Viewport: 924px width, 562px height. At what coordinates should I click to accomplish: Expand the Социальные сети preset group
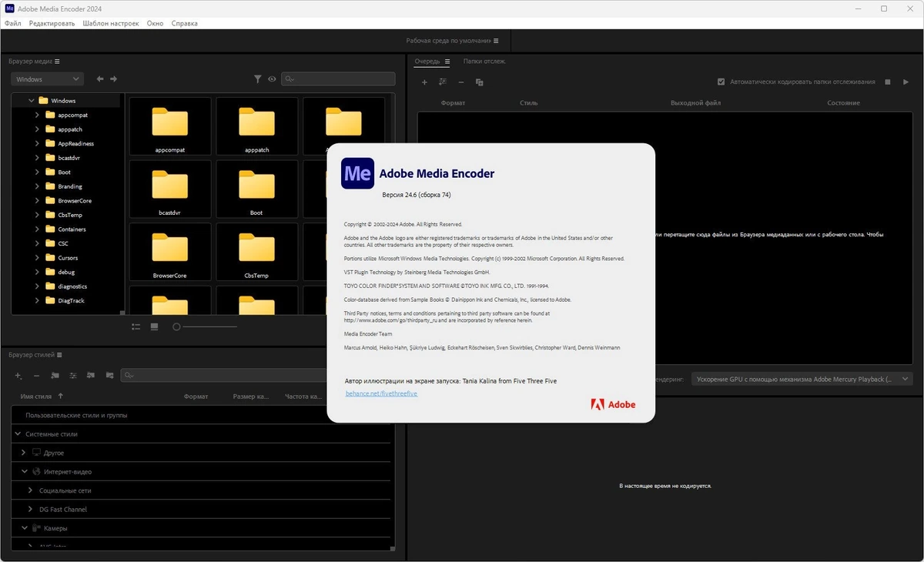click(32, 490)
